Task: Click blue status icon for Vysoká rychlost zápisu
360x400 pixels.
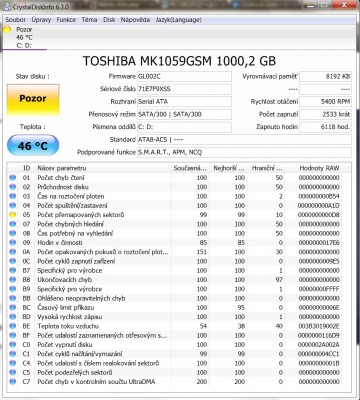Action: [13, 317]
